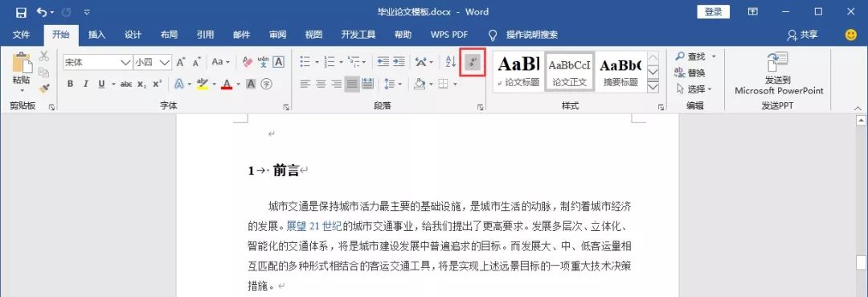The width and height of the screenshot is (868, 297).
Task: Toggle character shading (gray A)
Action: (x=251, y=85)
